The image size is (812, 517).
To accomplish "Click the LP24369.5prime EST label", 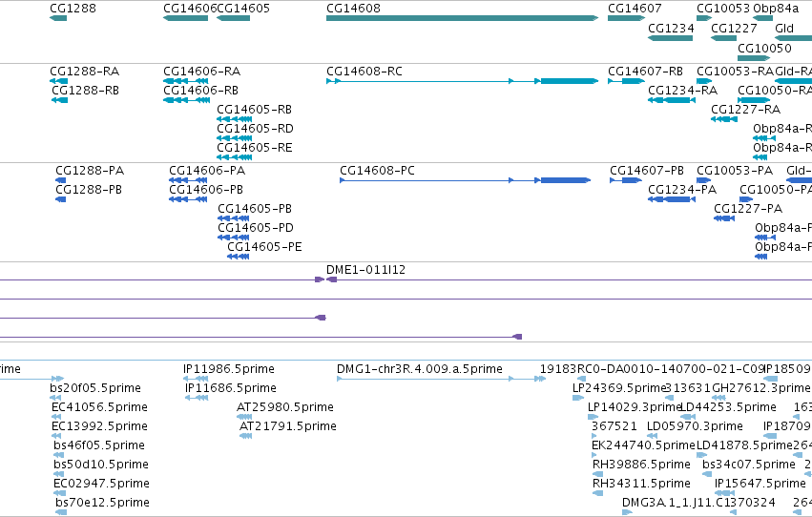I will pos(618,387).
